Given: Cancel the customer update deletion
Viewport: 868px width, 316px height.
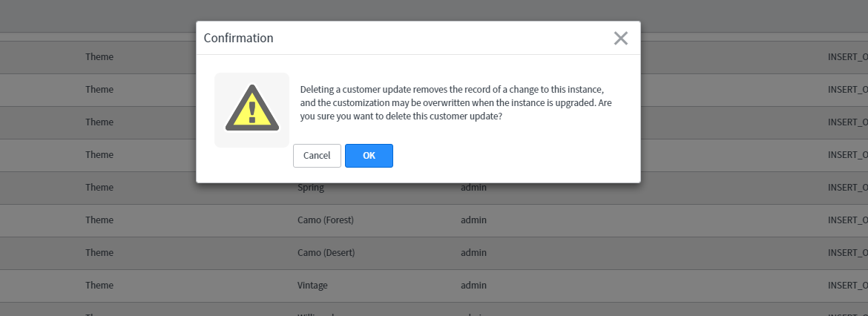Looking at the screenshot, I should [x=317, y=156].
